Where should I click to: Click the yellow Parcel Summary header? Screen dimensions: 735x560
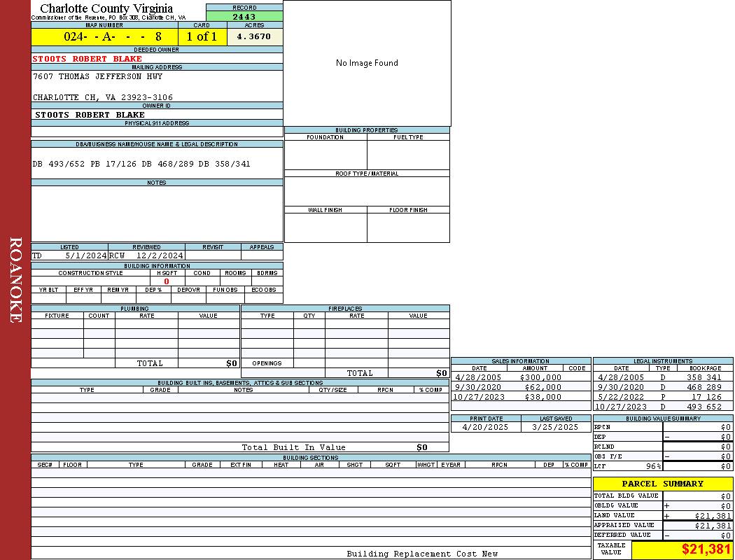tap(662, 484)
